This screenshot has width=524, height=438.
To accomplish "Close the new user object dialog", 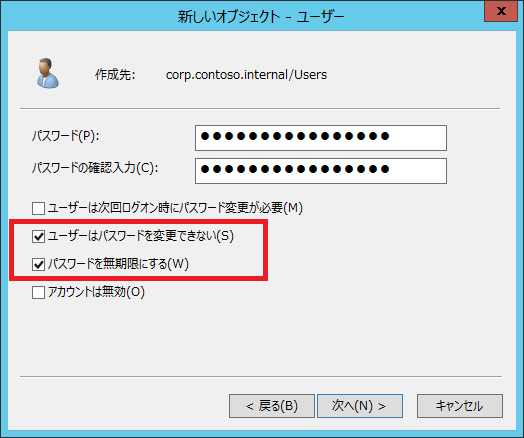I will [501, 11].
